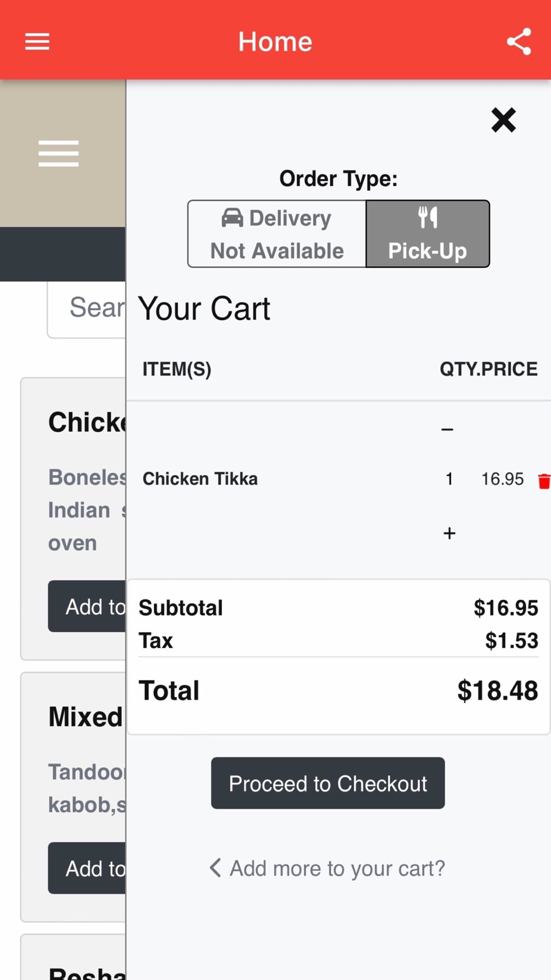The image size is (551, 980).
Task: Click the fork and knife Pick-Up icon
Action: 428,217
